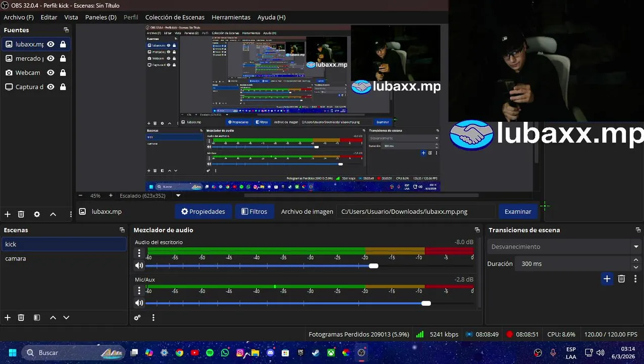Move selected source up in Fuentes toolbar

[53, 214]
